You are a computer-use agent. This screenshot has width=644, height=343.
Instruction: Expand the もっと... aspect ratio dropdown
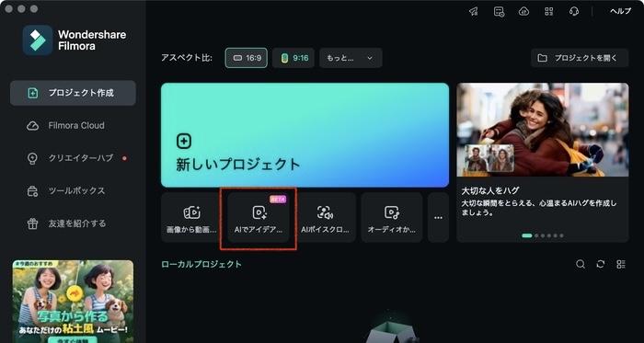coord(351,58)
